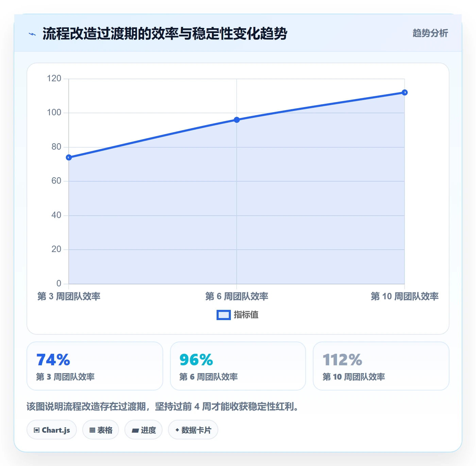Click the 指标值 legend label
The width and height of the screenshot is (476, 466).
tap(246, 315)
